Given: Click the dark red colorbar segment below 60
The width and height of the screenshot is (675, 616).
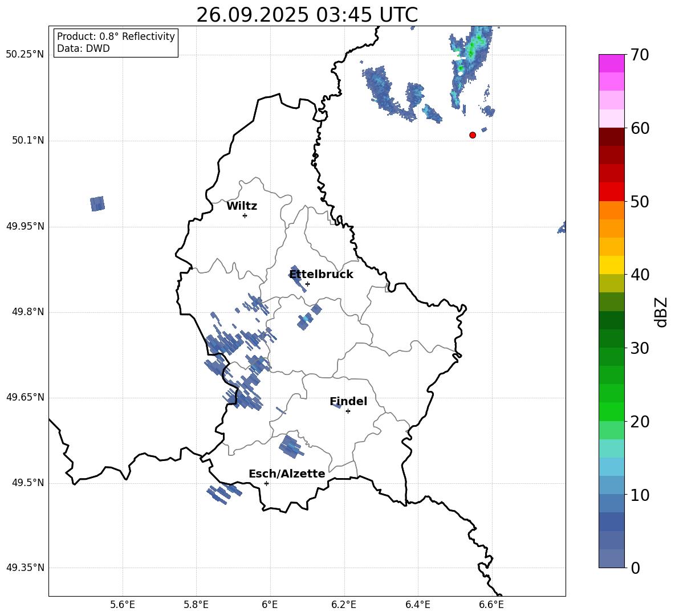Looking at the screenshot, I should click(x=612, y=137).
